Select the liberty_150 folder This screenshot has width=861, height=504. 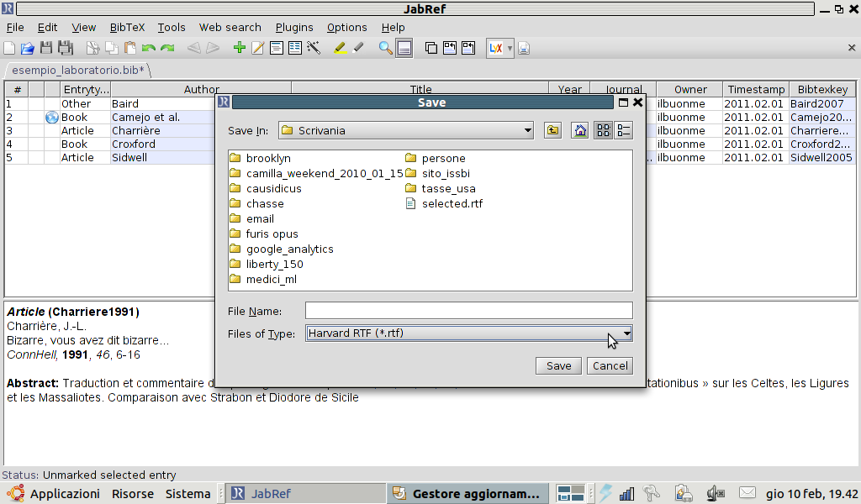click(267, 264)
